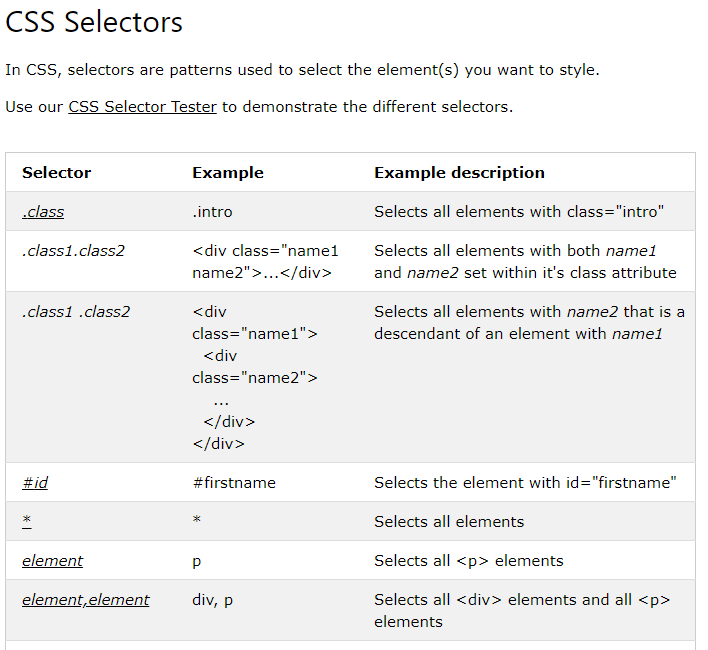Image resolution: width=708 pixels, height=650 pixels.
Task: Click the 'Selects all elements with class="intro"' description
Action: click(x=519, y=212)
